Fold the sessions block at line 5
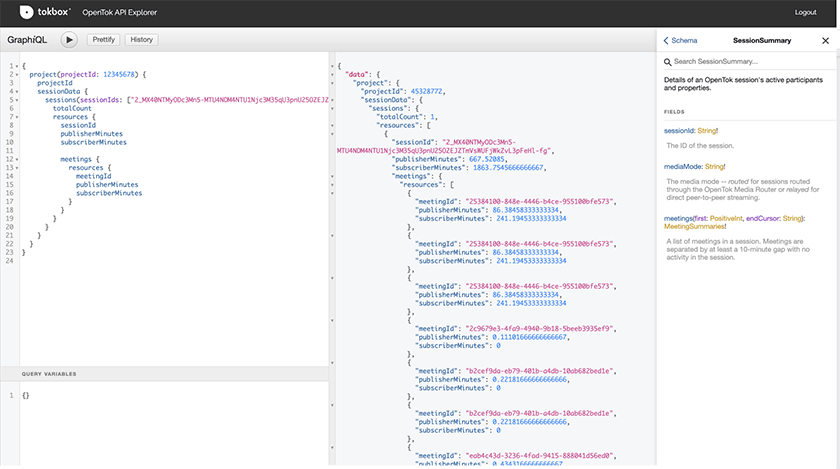 click(17, 100)
